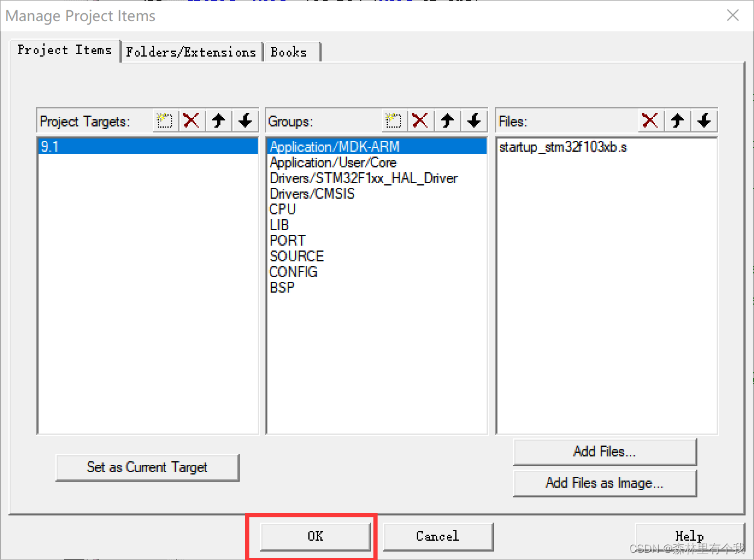This screenshot has width=754, height=560.
Task: Move Project Target down
Action: tap(245, 120)
